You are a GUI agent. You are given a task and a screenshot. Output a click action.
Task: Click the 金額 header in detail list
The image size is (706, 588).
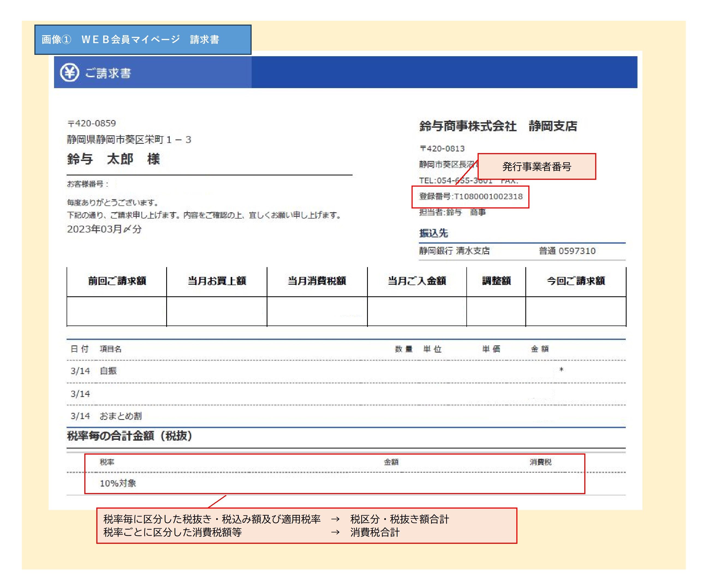pos(540,349)
